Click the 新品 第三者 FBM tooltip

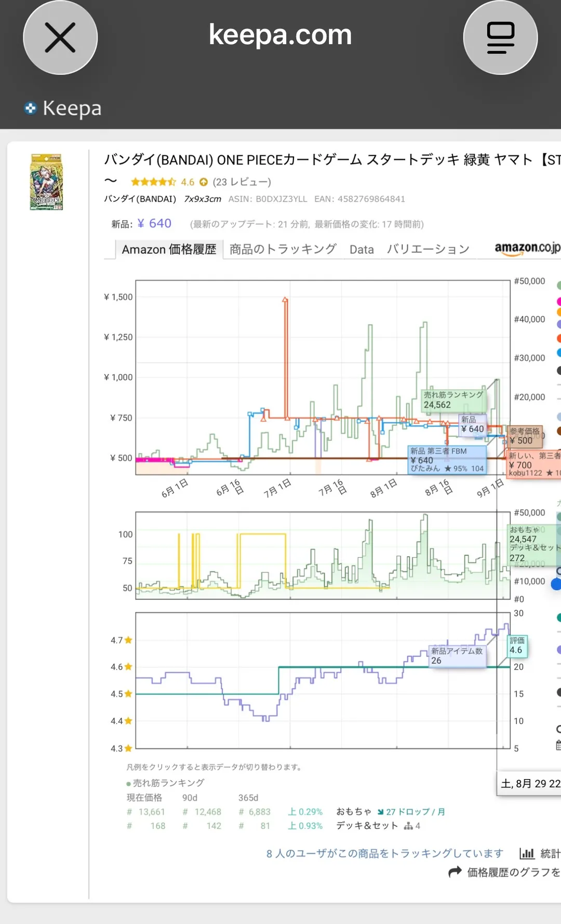(x=447, y=460)
